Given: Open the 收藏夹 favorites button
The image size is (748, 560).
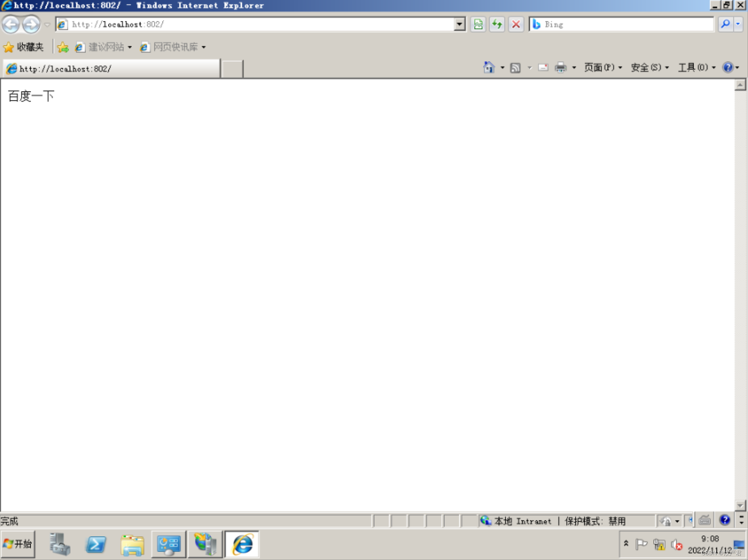Looking at the screenshot, I should [23, 47].
